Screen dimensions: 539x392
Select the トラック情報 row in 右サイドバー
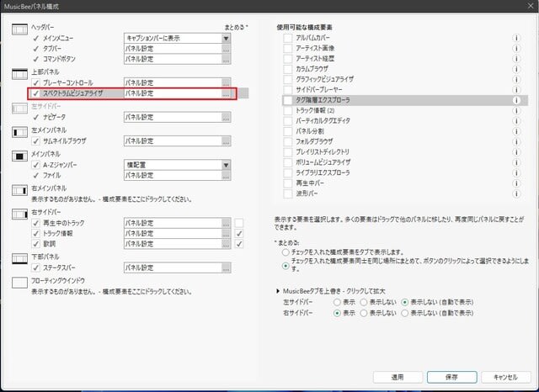click(x=57, y=234)
